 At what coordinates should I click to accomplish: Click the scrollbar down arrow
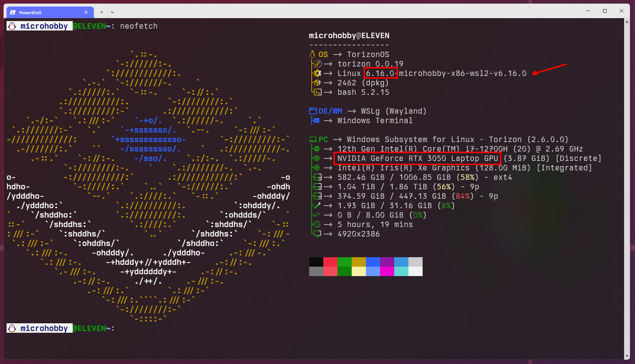click(x=627, y=356)
